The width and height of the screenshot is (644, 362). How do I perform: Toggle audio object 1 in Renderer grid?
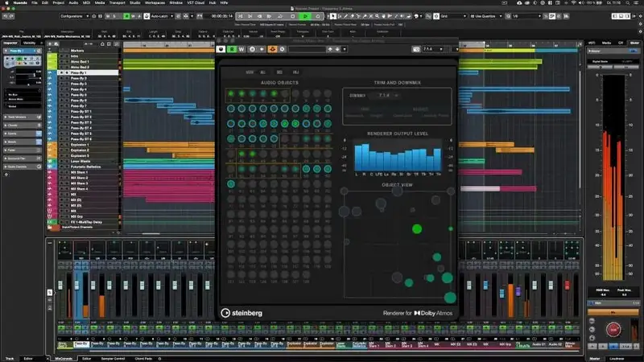(231, 94)
